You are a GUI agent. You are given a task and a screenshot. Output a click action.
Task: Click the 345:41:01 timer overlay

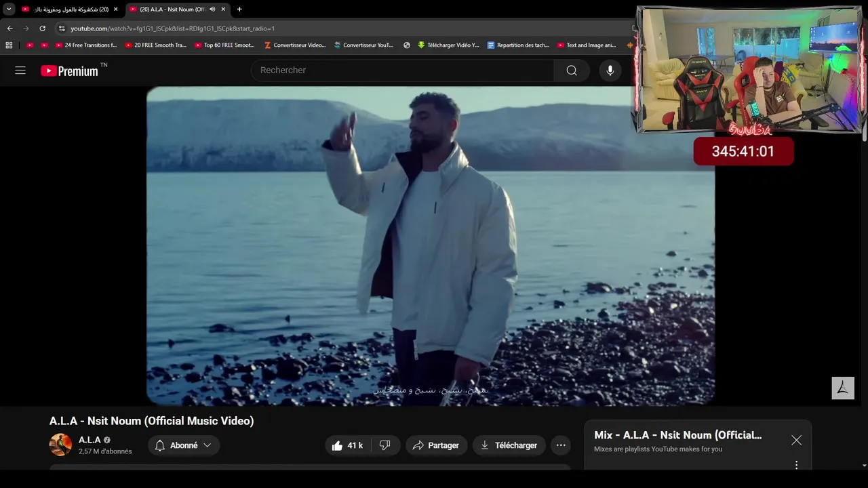(743, 151)
